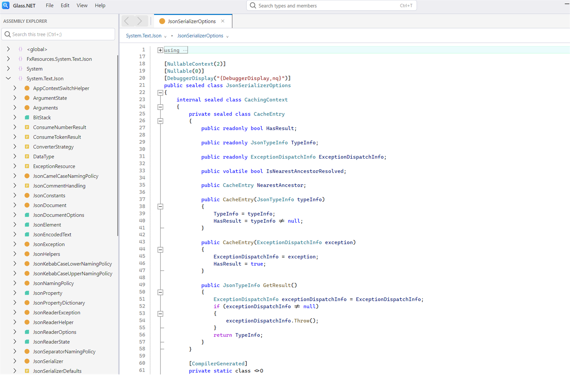Click the JsonHelpers class icon

pyautogui.click(x=27, y=254)
